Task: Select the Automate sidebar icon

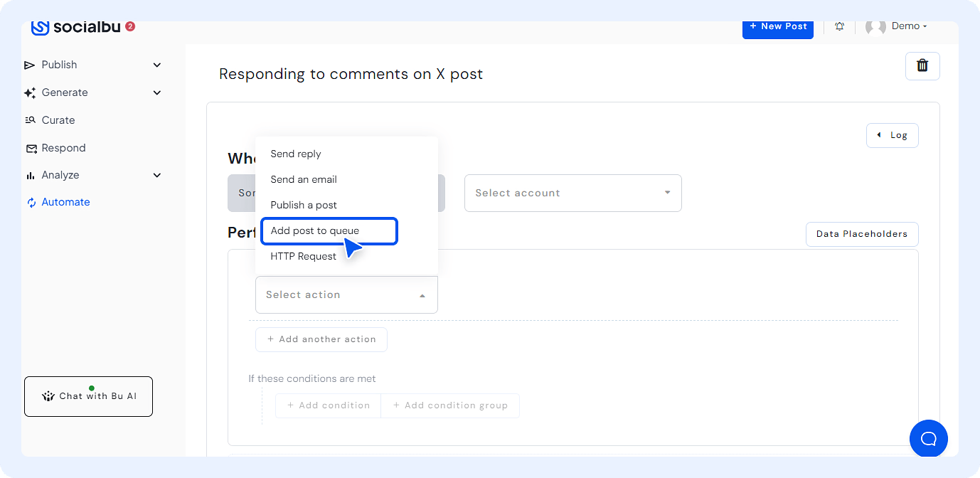Action: point(30,202)
